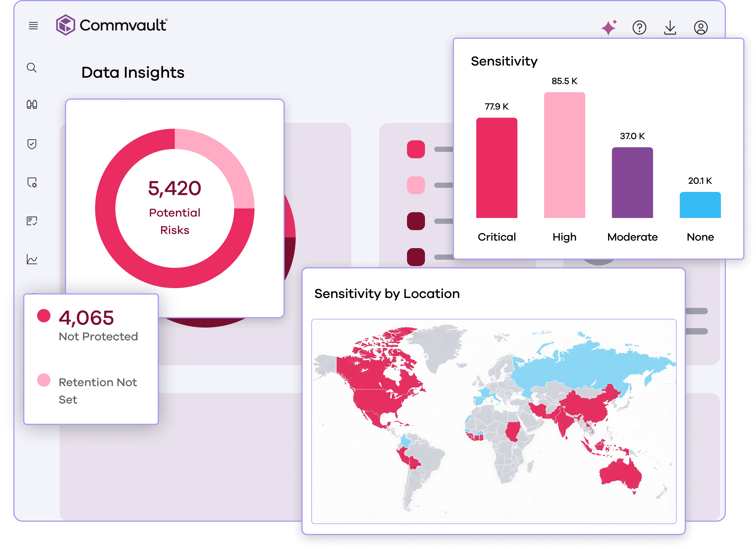This screenshot has height=549, width=756.
Task: Click the High axis label
Action: pyautogui.click(x=564, y=237)
